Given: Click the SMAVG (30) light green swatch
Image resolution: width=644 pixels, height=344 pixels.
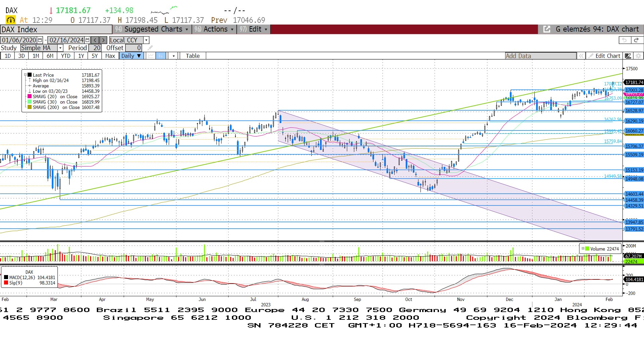Looking at the screenshot, I should 30,102.
